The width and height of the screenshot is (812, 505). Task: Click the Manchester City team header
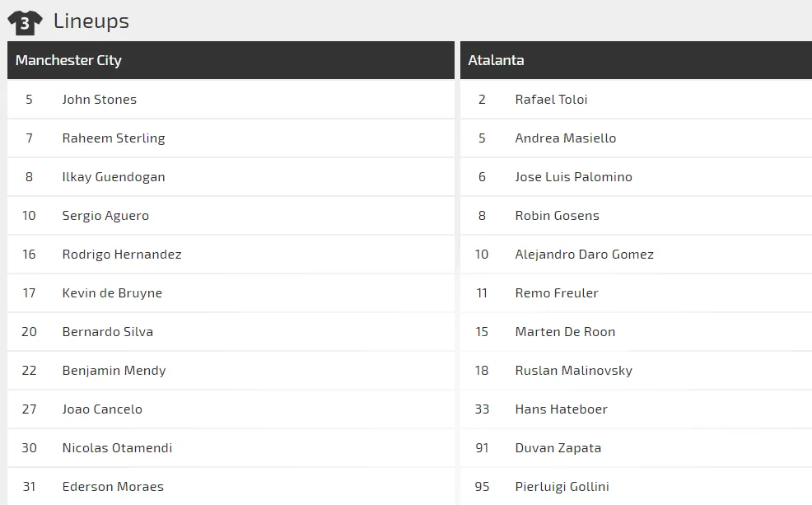(68, 60)
